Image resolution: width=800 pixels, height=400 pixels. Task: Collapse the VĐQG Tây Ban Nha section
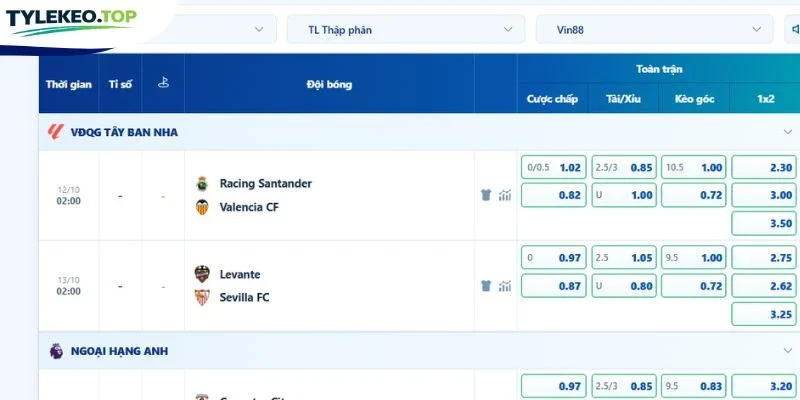(788, 132)
